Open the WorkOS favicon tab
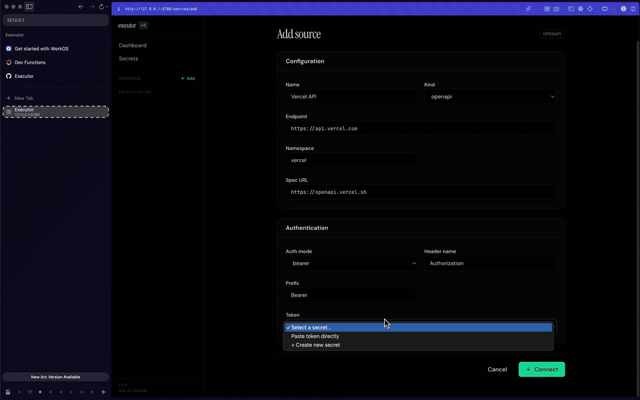 [x=9, y=49]
